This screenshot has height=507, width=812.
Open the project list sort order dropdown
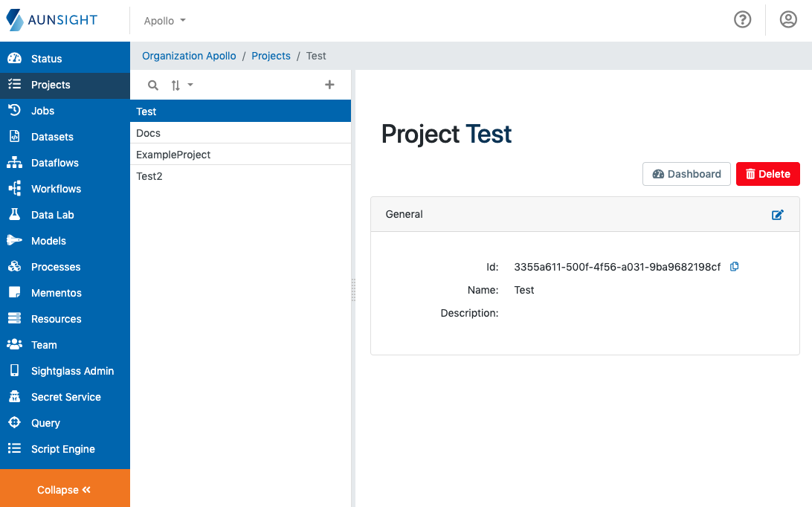[x=181, y=85]
